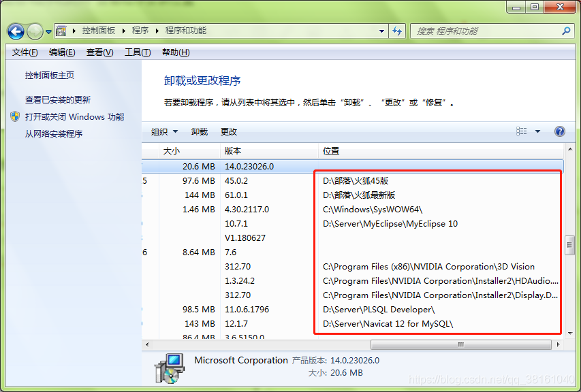The width and height of the screenshot is (581, 392).
Task: Select the NVIDIA 3D Vision location row
Action: coord(352,267)
